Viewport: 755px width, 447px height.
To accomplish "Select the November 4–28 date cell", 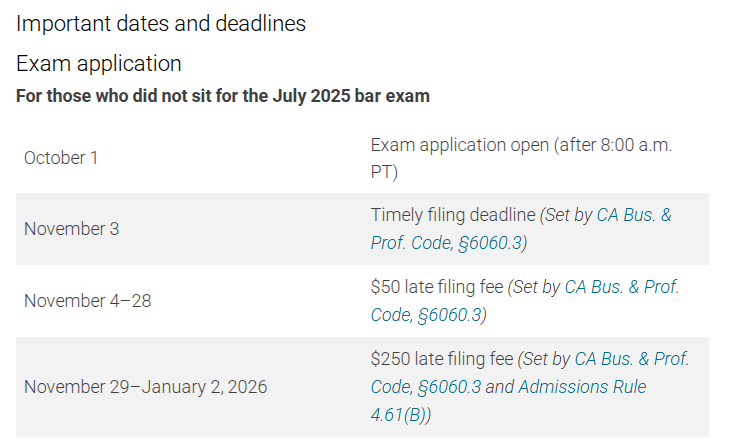I will [88, 301].
